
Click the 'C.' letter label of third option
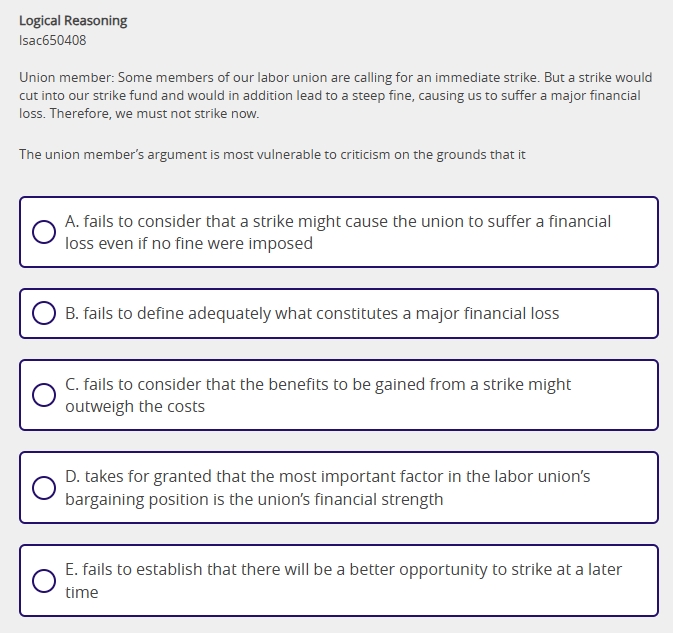[72, 384]
